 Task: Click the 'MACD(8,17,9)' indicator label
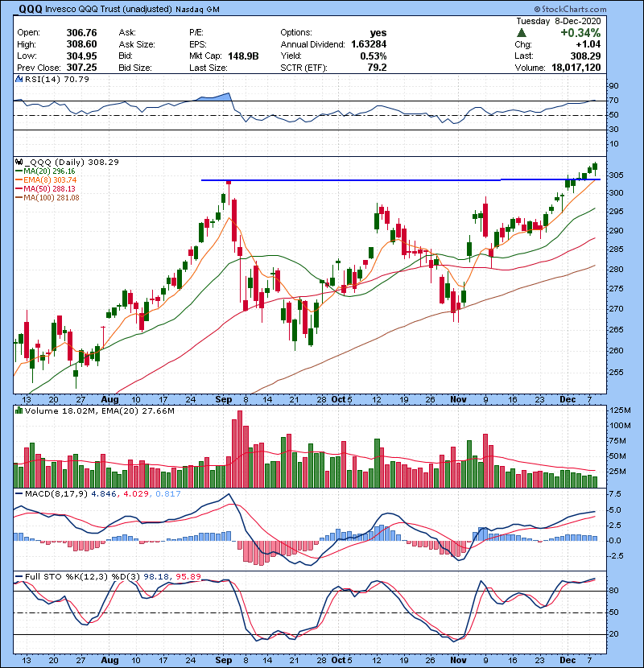tap(56, 494)
